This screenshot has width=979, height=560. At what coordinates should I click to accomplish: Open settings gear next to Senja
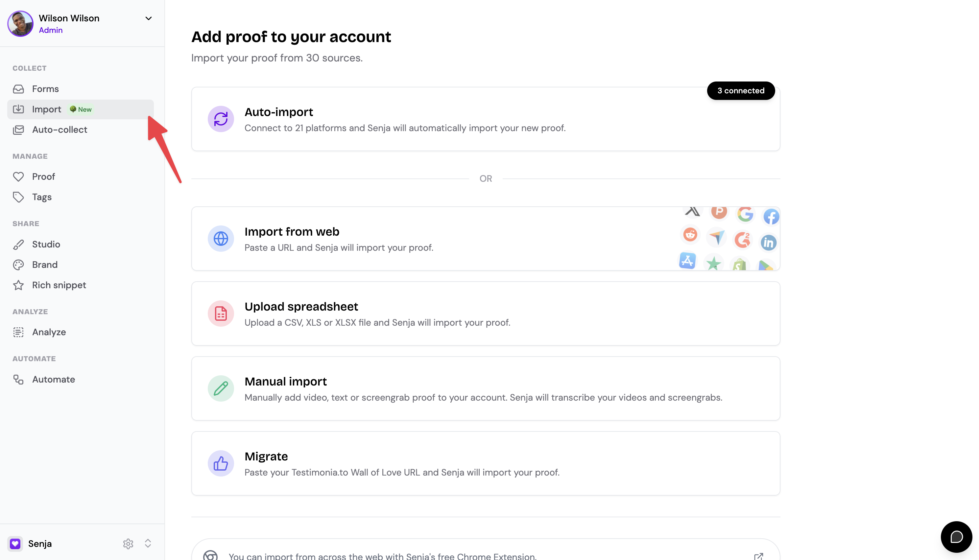coord(128,544)
